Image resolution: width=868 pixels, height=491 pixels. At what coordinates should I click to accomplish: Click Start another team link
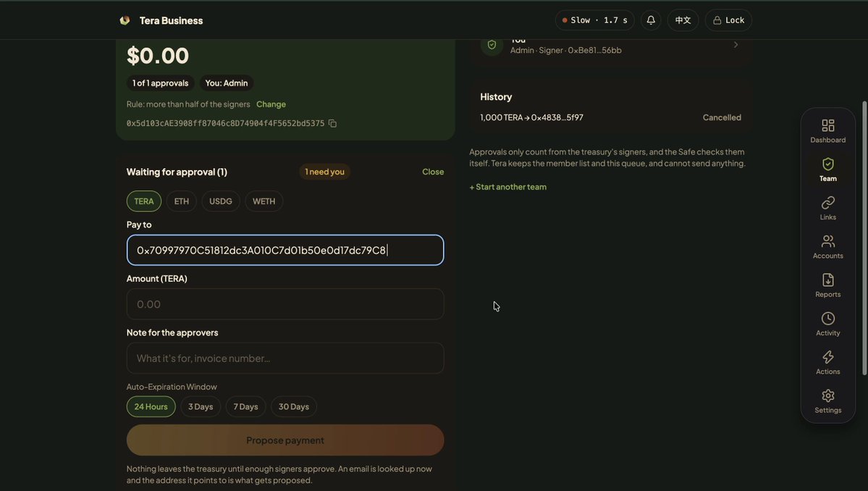(x=507, y=187)
